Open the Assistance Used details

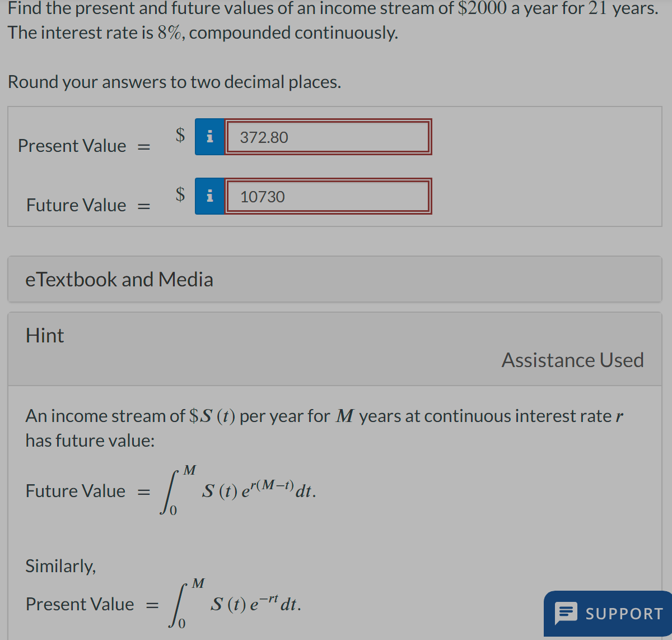572,360
